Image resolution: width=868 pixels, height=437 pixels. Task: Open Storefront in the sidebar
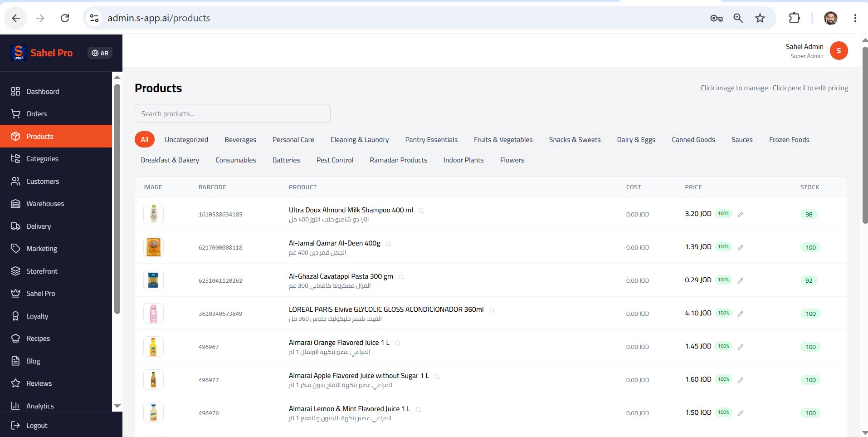coord(56,271)
